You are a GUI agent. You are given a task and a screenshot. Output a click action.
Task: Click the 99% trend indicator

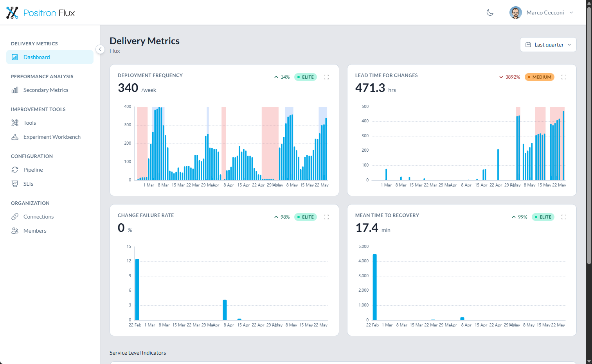pos(520,217)
